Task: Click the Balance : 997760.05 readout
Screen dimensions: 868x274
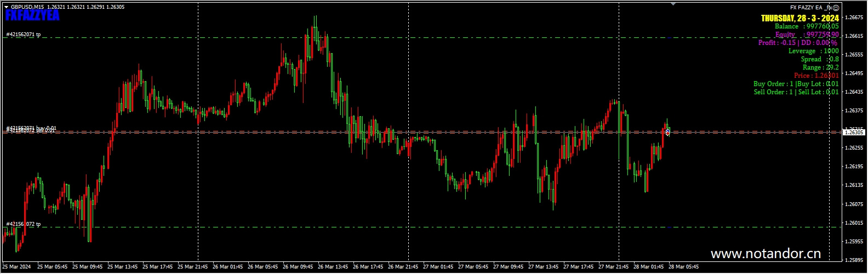Action: point(807,26)
